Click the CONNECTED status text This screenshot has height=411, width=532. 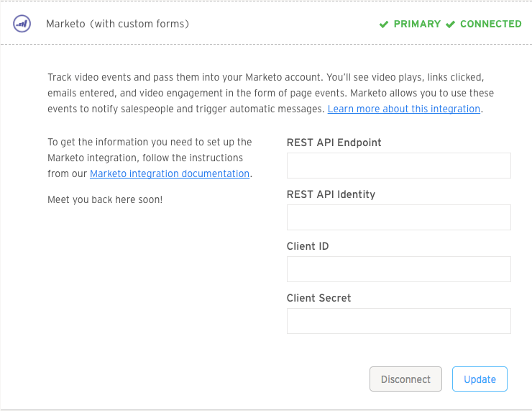490,24
